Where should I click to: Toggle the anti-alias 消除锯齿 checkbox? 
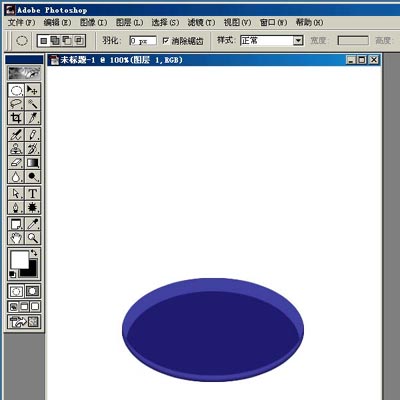coord(166,41)
